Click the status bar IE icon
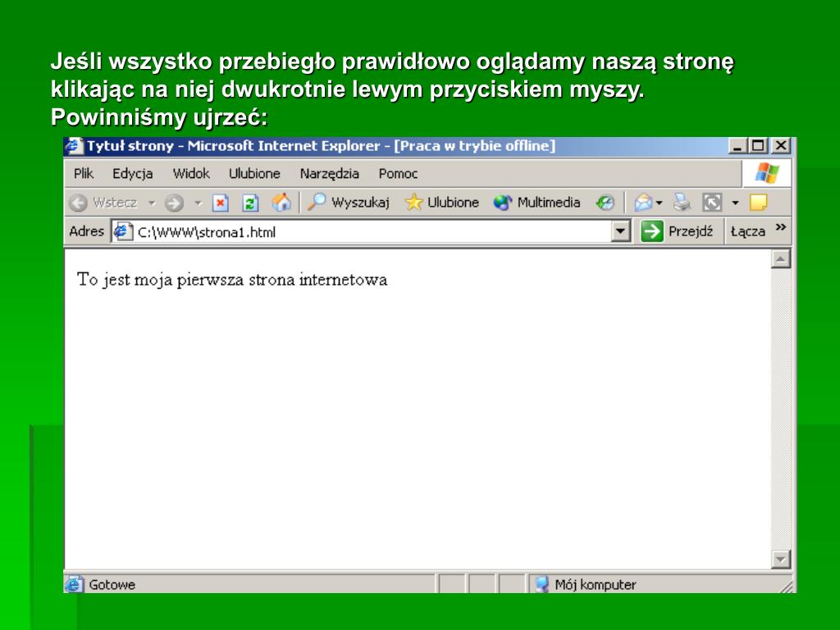 pos(74,584)
